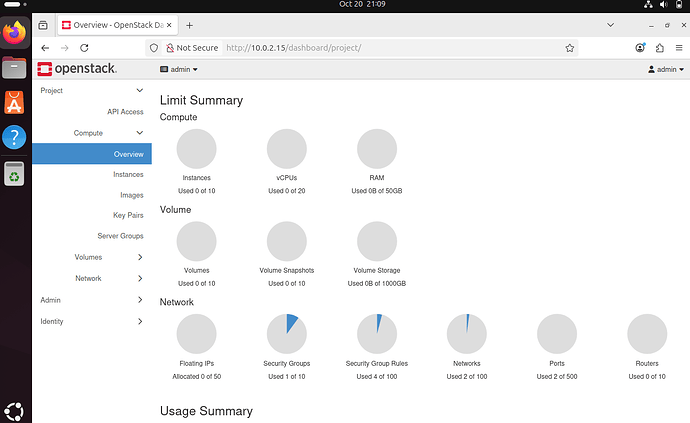
Task: Click the vCPUs usage pie chart
Action: click(286, 149)
